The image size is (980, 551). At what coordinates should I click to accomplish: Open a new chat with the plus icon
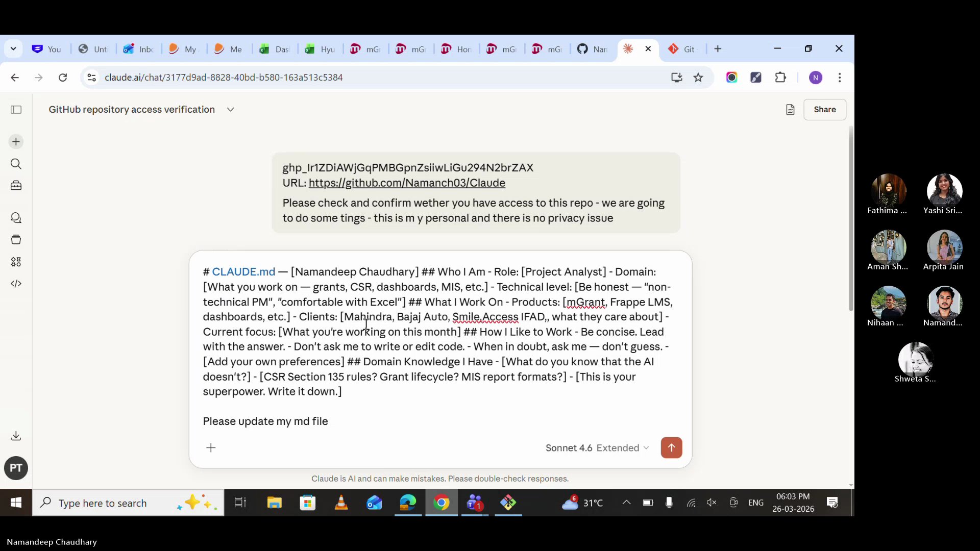(16, 142)
